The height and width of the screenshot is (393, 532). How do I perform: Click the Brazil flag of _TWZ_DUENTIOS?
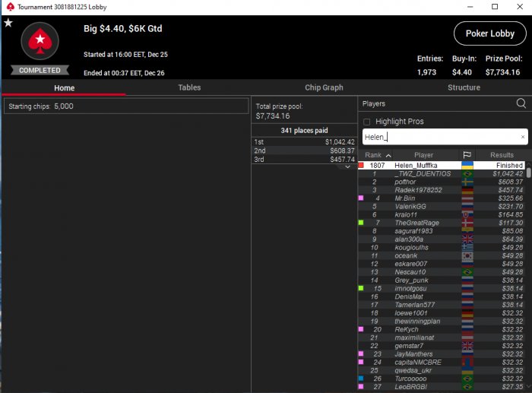[467, 174]
